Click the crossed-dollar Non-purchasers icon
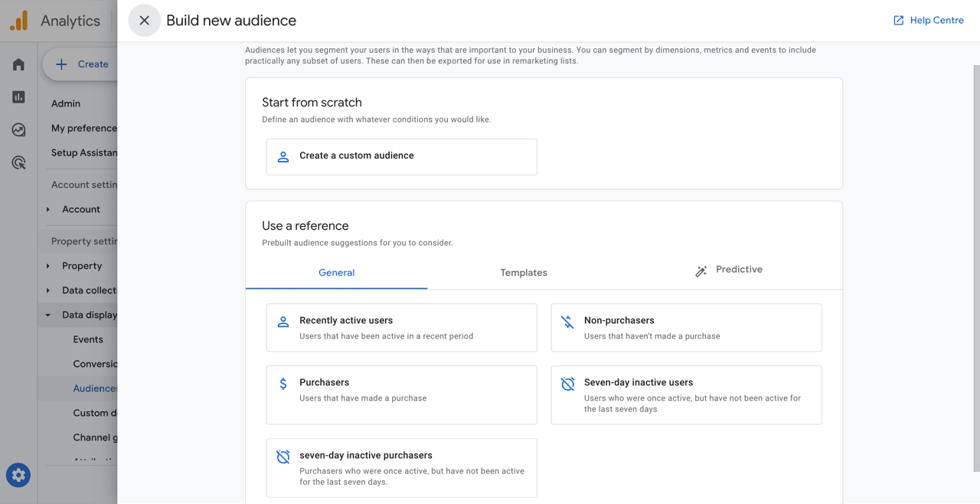980x504 pixels. point(567,322)
